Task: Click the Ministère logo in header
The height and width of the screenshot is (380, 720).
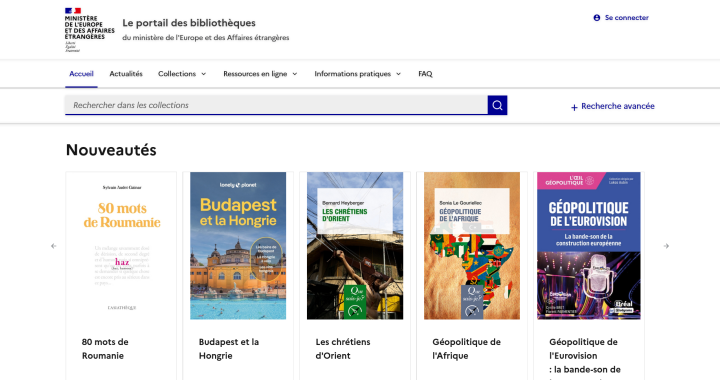Action: 90,30
